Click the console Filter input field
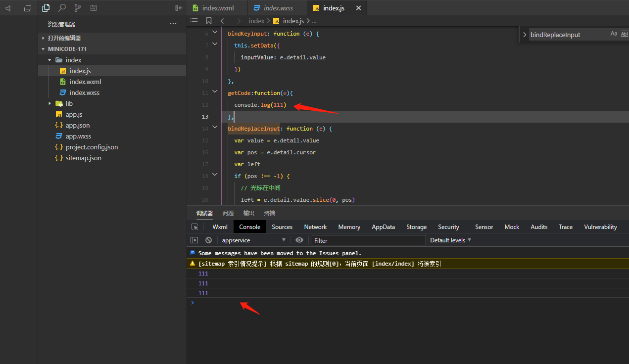629x364 pixels. 369,240
